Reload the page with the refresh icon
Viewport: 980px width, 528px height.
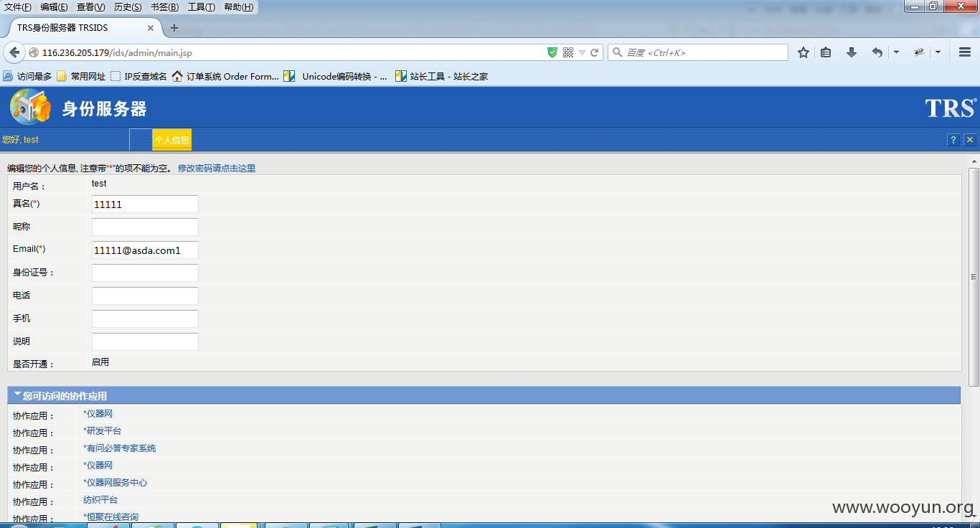coord(594,52)
